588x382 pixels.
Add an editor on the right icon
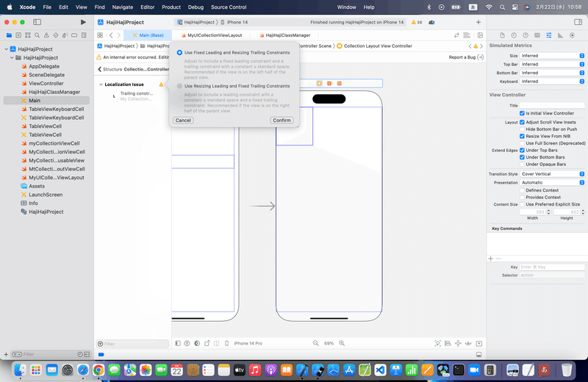coord(480,35)
